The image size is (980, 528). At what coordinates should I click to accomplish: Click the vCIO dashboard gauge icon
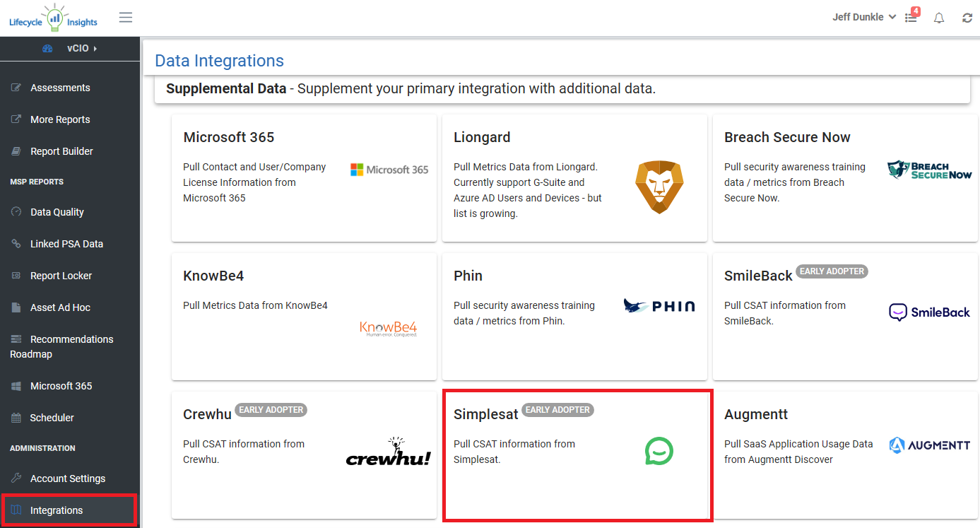pyautogui.click(x=47, y=49)
